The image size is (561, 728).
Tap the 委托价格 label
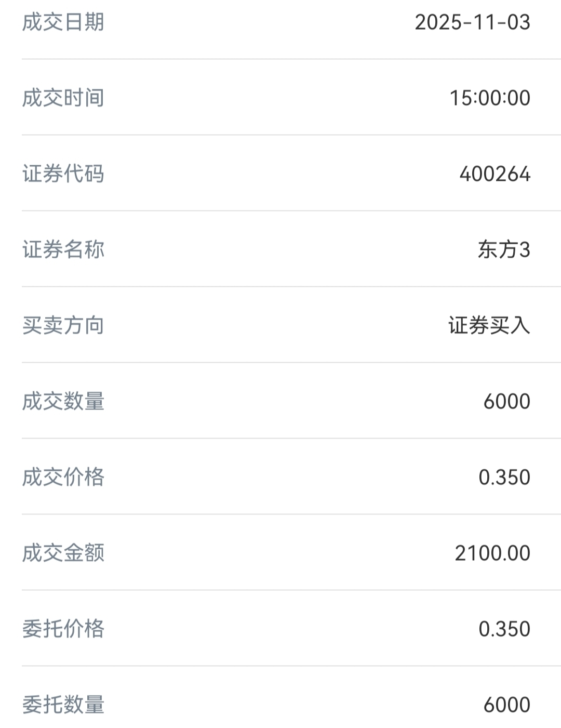[63, 629]
